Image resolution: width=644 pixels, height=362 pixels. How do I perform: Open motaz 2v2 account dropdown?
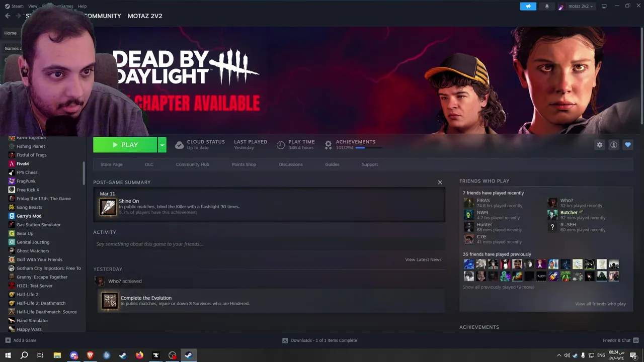[576, 6]
